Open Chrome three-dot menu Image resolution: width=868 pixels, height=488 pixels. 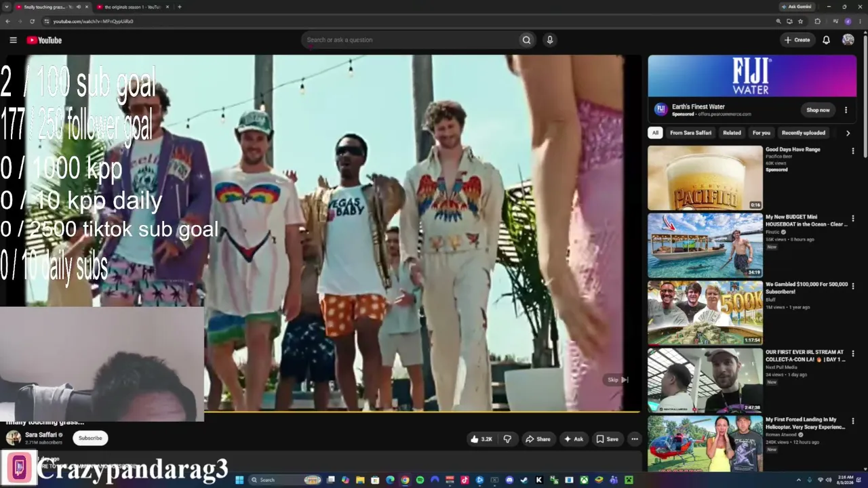coord(860,21)
